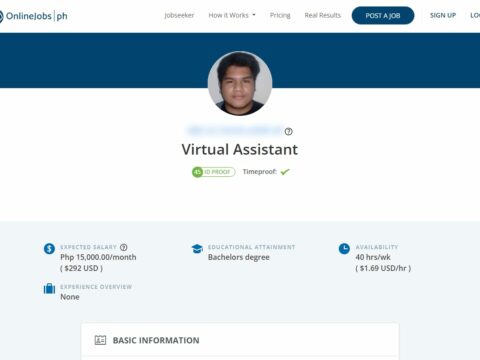Click the Virtual Assistant title

point(240,150)
